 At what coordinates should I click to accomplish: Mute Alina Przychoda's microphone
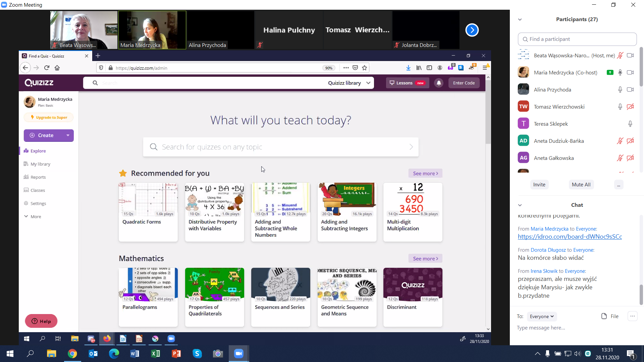(x=620, y=89)
